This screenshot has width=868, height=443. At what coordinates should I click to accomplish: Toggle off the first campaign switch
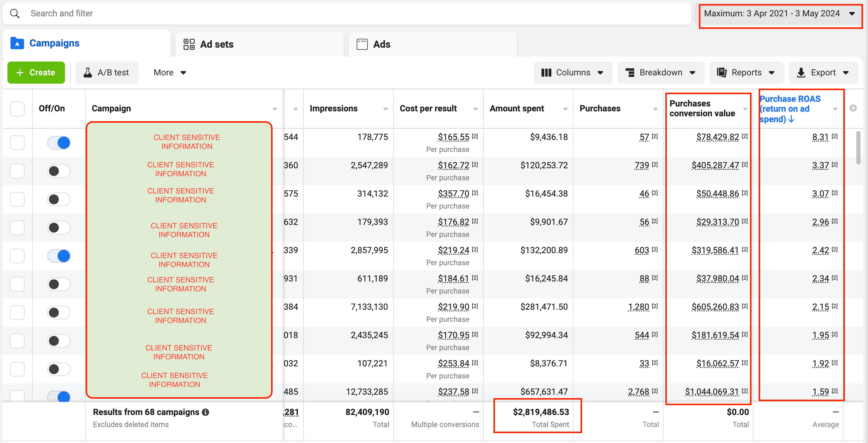click(59, 143)
